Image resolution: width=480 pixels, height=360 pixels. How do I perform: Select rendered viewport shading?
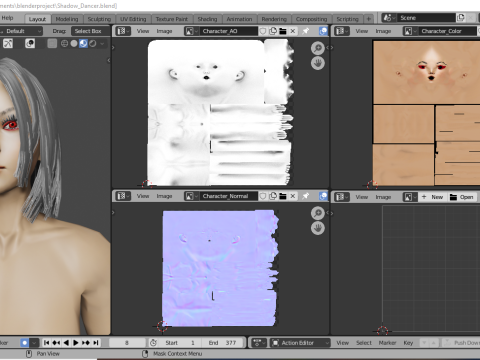click(93, 43)
